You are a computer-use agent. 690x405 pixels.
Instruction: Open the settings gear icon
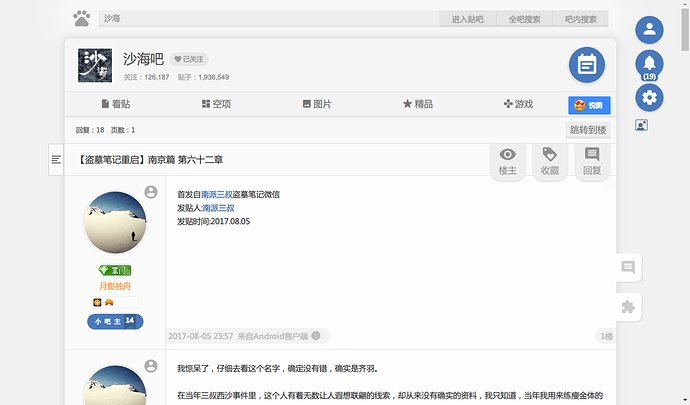point(650,97)
